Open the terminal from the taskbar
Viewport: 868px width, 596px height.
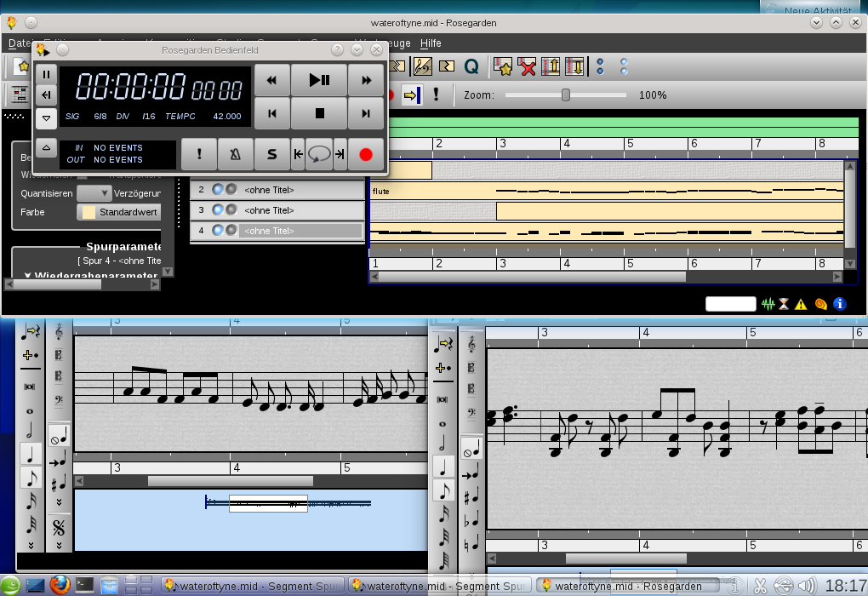85,585
